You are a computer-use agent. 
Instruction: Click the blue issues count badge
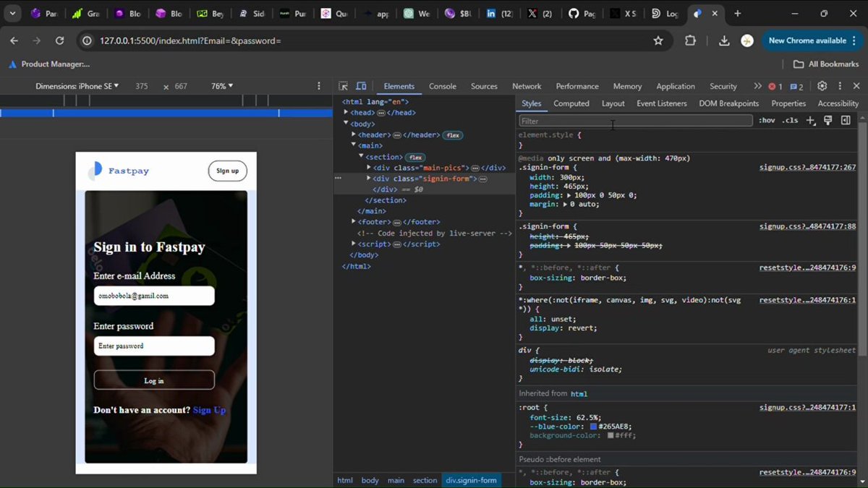click(x=797, y=86)
